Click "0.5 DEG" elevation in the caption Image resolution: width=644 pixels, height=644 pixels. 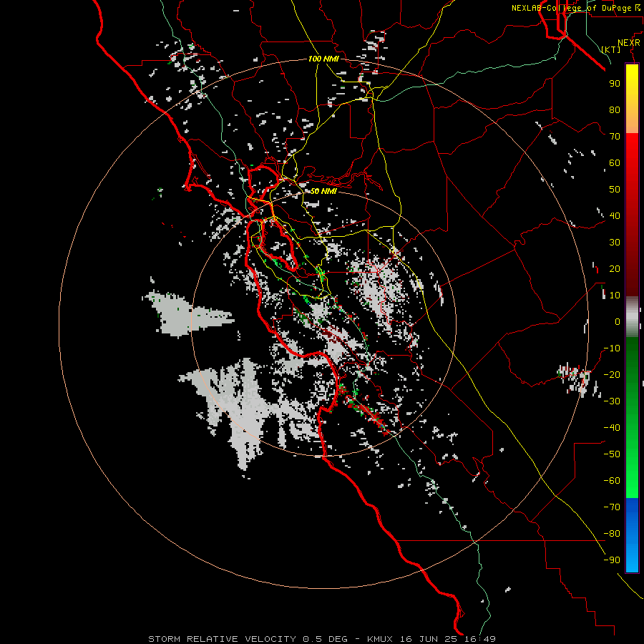(x=325, y=639)
